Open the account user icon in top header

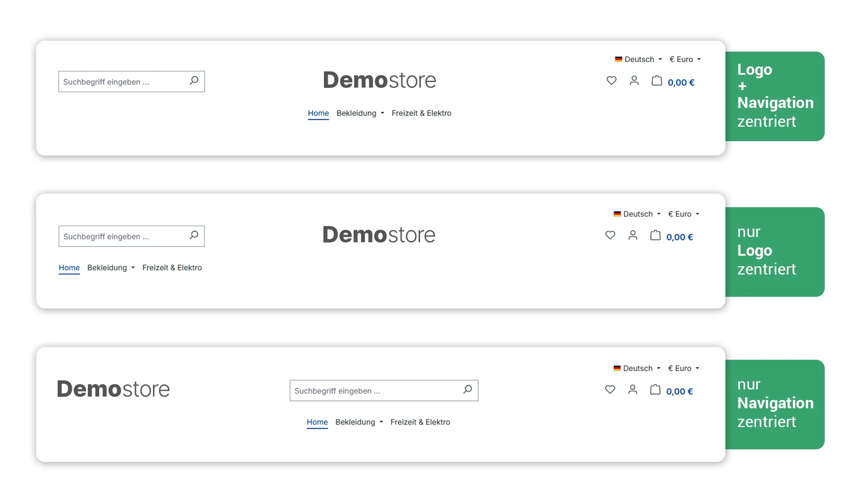[x=634, y=81]
